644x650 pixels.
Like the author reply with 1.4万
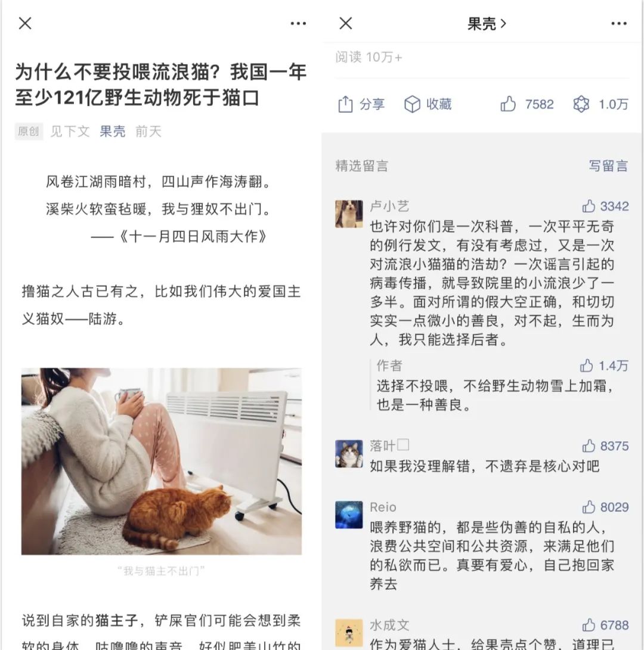pyautogui.click(x=586, y=365)
